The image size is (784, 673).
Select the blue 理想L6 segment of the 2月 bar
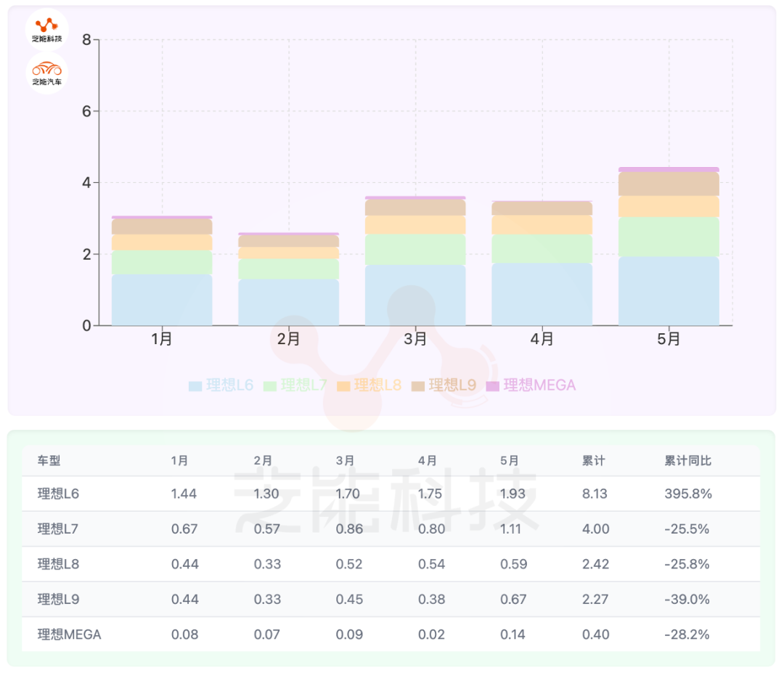click(288, 303)
